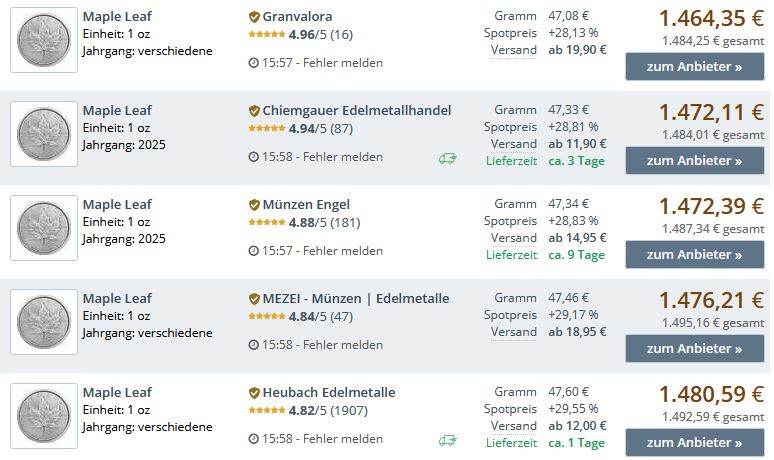Click the green delivery truck icon for Chiemgauer
774x460 pixels.
(x=446, y=158)
